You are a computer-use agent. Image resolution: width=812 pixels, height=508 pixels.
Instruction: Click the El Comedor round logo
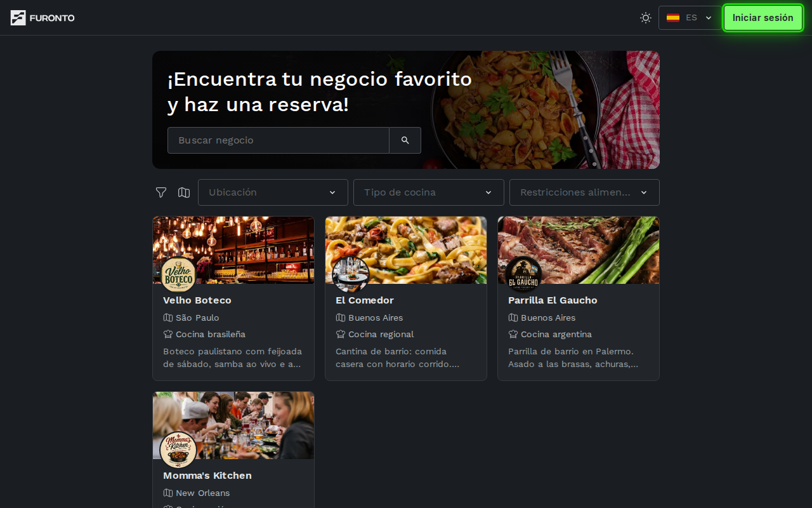click(x=351, y=275)
